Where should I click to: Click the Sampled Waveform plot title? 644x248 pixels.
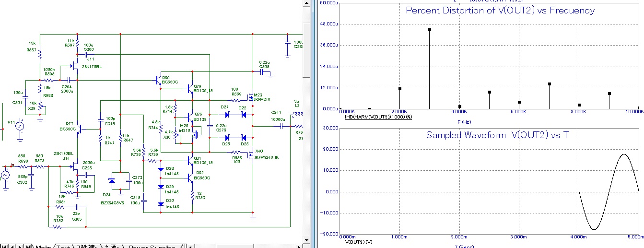click(x=497, y=135)
